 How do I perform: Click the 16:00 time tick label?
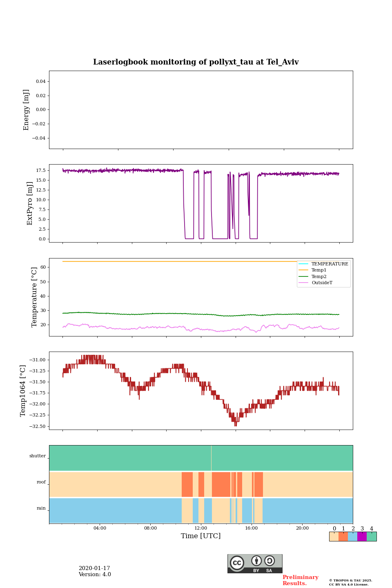(x=252, y=528)
